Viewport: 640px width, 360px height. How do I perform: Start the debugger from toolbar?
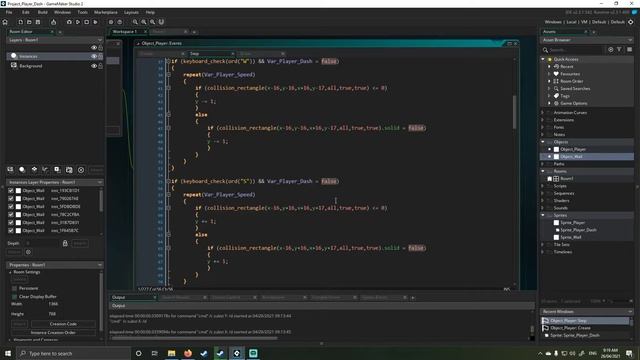tap(69, 22)
